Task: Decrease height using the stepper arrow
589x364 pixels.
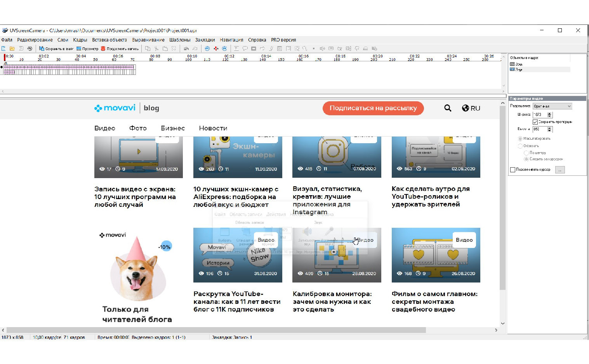Action: [x=549, y=130]
